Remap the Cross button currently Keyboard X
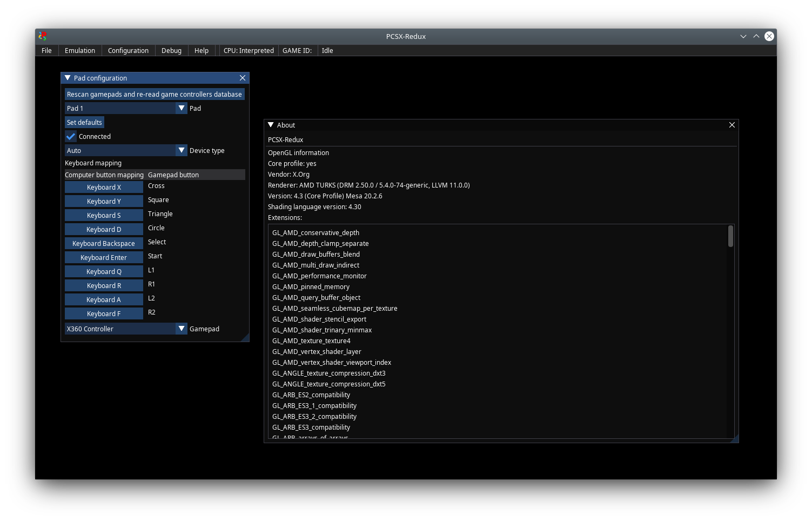The height and width of the screenshot is (521, 812). [104, 187]
